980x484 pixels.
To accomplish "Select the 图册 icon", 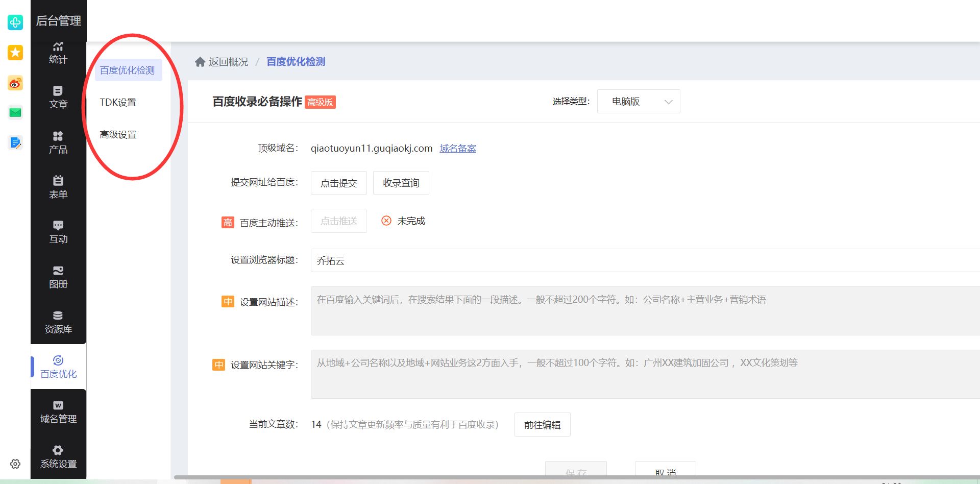I will [x=58, y=277].
